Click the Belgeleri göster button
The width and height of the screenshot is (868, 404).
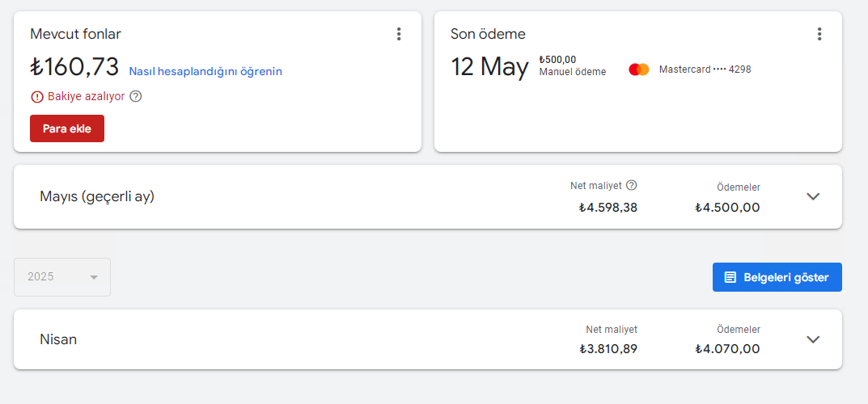click(777, 277)
